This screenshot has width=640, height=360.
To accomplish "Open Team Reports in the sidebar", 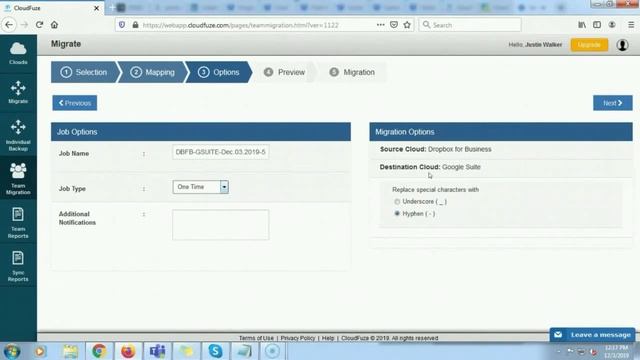I will (18, 222).
